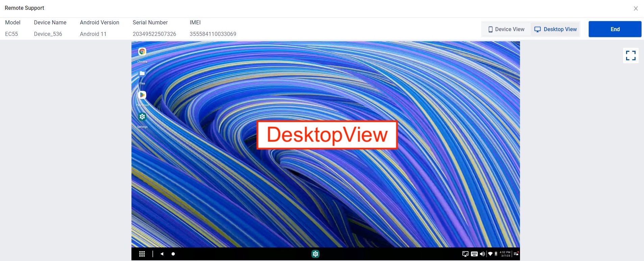Viewport: 644px width, 261px height.
Task: Click the clock showing 4:52 PM
Action: click(x=505, y=254)
